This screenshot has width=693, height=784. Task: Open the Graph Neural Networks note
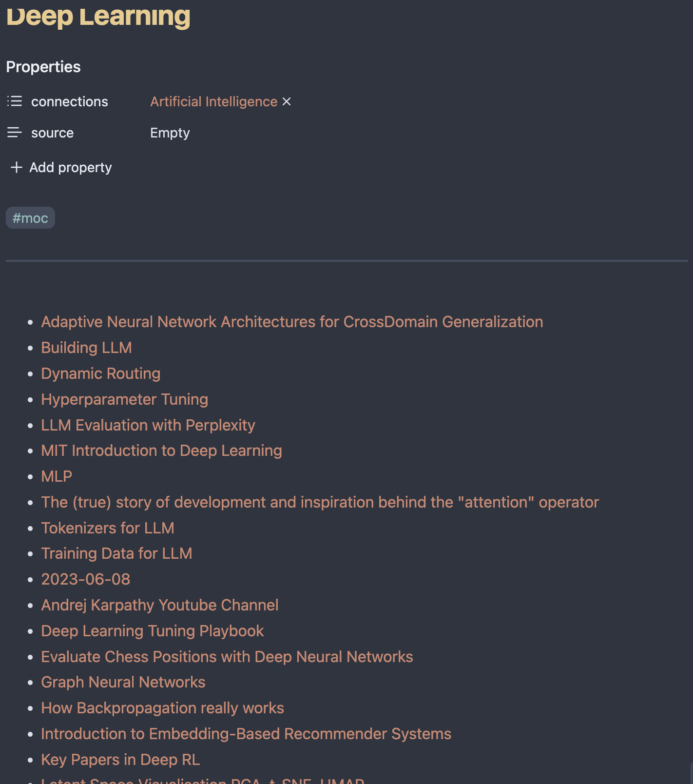(123, 682)
